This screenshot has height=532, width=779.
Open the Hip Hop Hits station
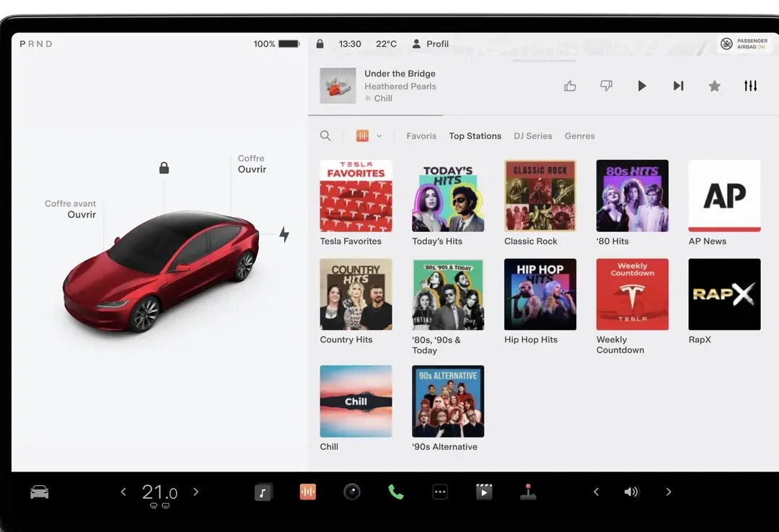(540, 294)
